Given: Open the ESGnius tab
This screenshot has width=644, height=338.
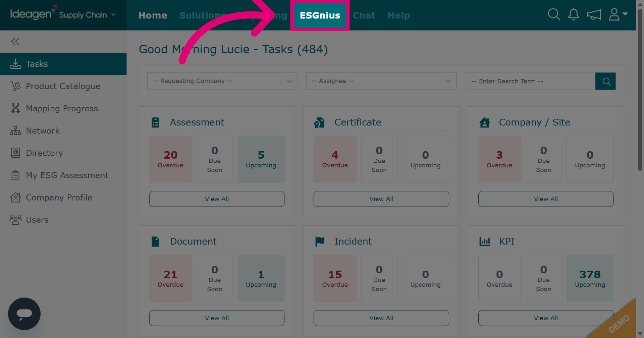Looking at the screenshot, I should point(320,15).
